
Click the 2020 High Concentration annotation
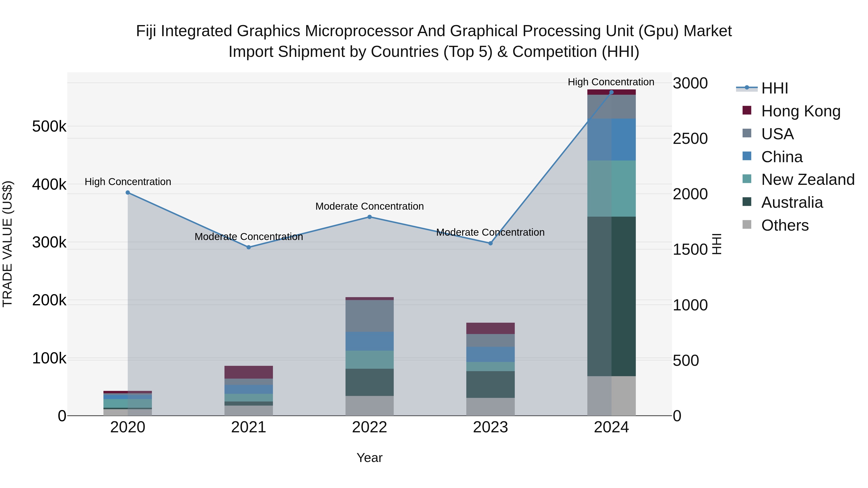[128, 182]
